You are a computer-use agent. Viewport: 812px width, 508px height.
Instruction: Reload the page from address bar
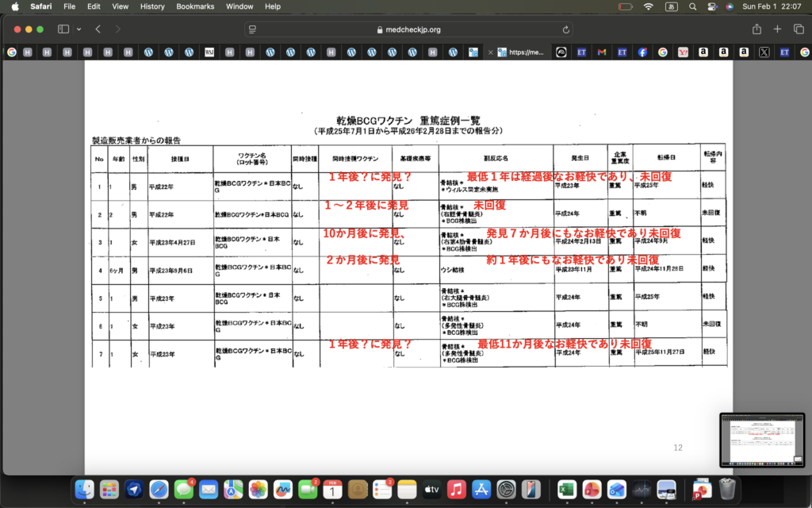click(x=566, y=29)
